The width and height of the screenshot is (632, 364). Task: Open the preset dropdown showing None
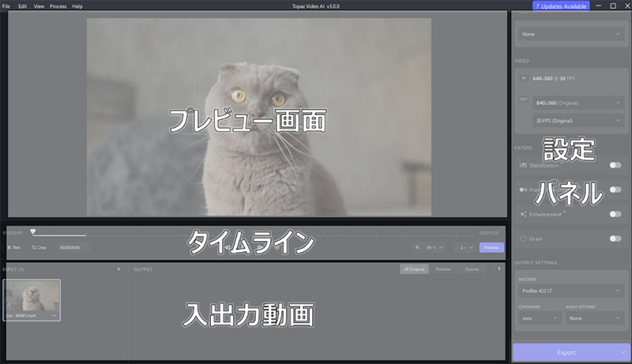coord(571,34)
